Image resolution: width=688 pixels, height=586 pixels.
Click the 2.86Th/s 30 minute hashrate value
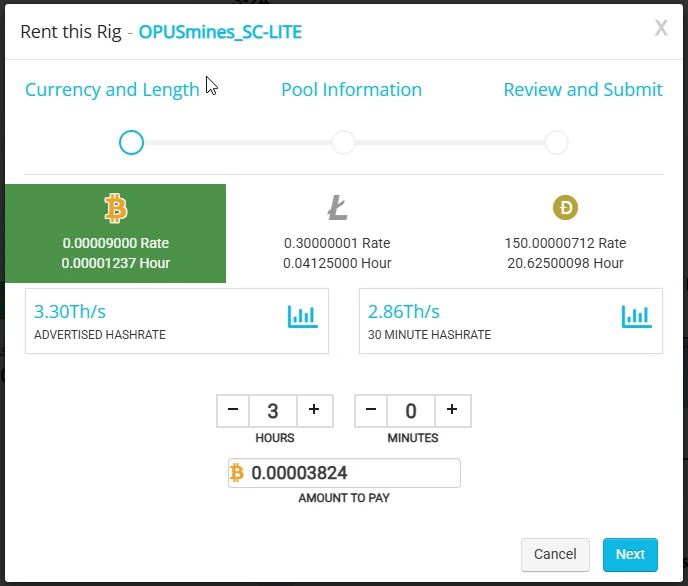point(404,312)
